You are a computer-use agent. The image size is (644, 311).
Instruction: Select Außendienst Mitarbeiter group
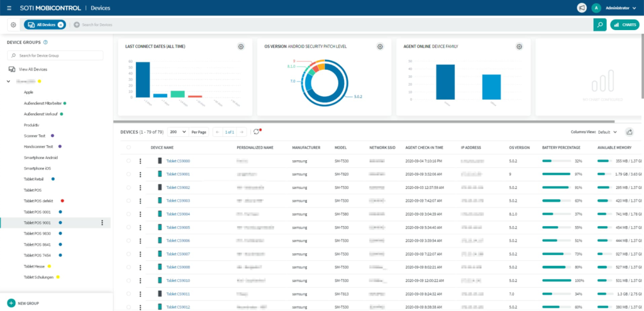point(43,104)
